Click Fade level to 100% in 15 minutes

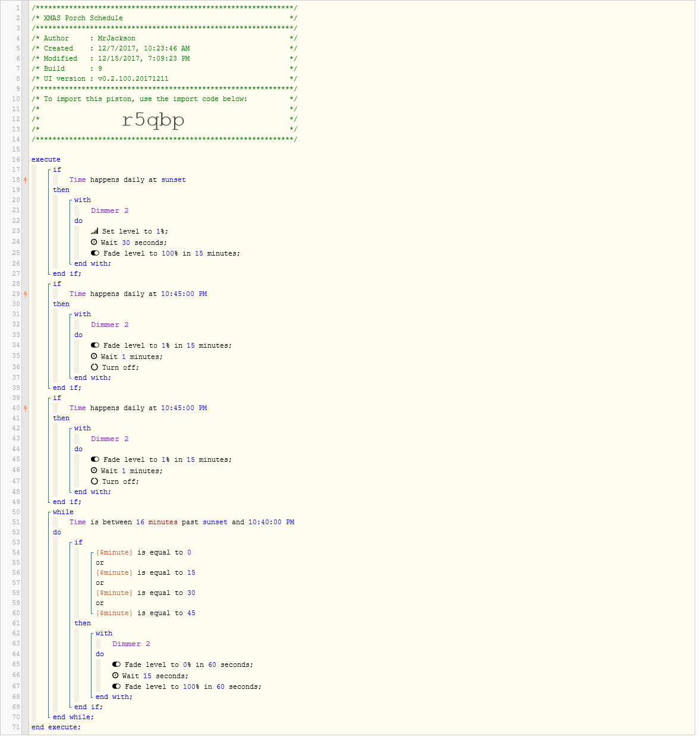pos(172,253)
